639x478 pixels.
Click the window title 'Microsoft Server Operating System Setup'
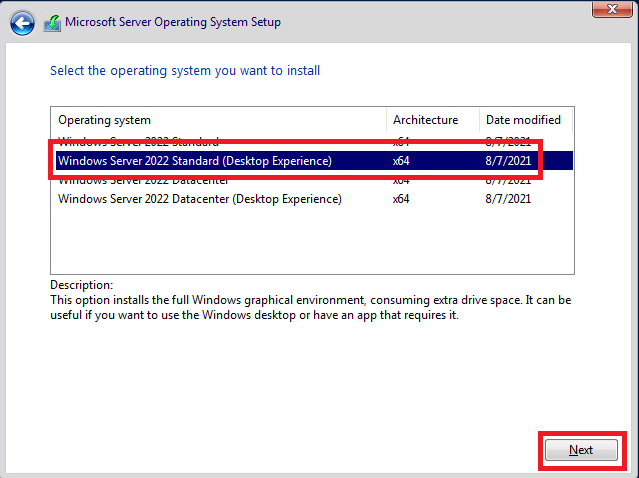coord(173,22)
